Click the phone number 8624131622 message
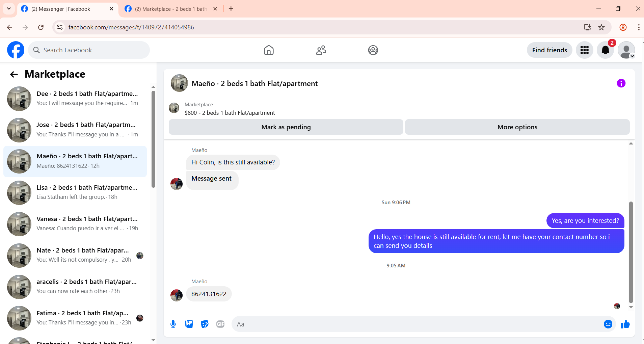The width and height of the screenshot is (644, 344). pos(209,294)
